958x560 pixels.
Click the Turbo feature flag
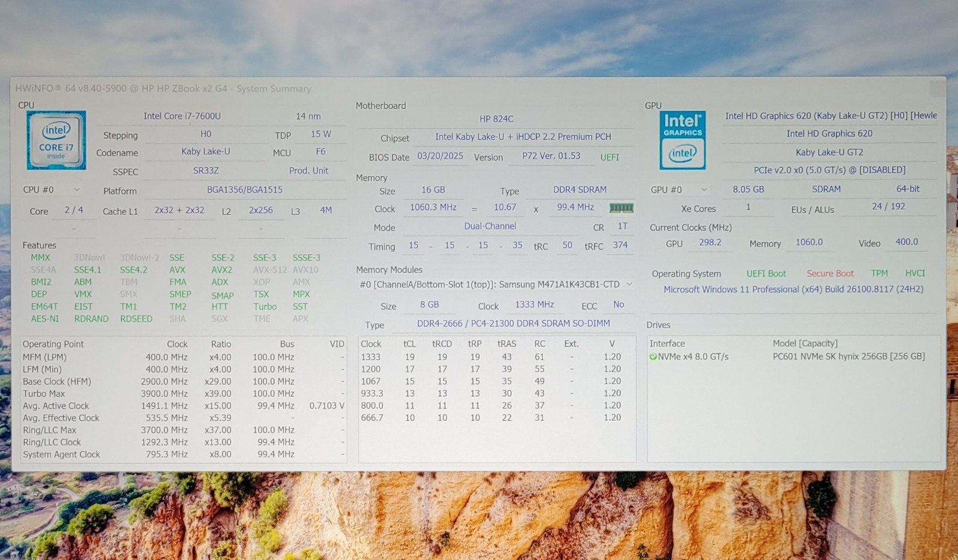(265, 307)
